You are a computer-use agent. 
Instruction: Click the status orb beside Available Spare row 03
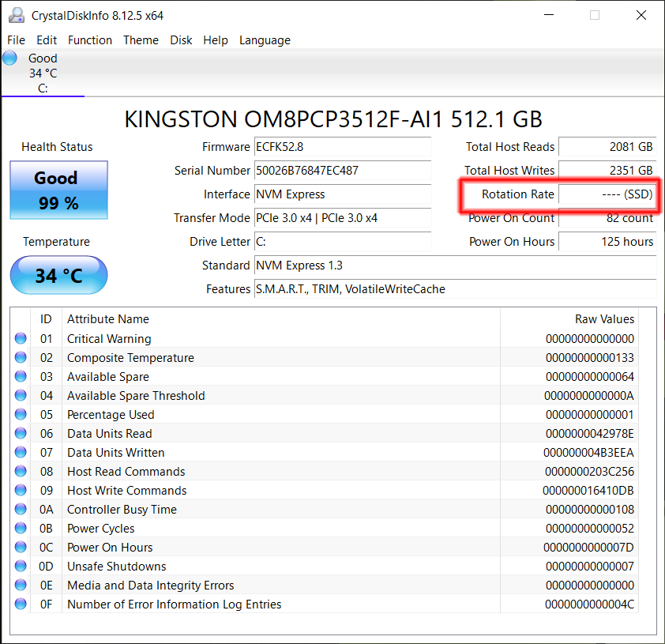point(21,376)
